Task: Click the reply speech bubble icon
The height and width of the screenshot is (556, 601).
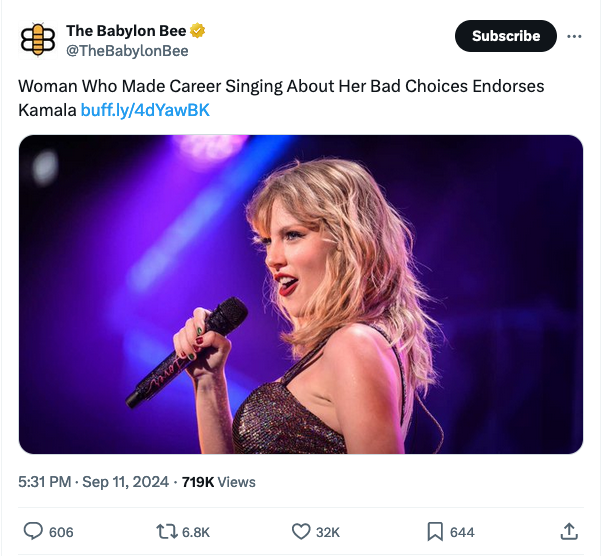Action: [32, 532]
